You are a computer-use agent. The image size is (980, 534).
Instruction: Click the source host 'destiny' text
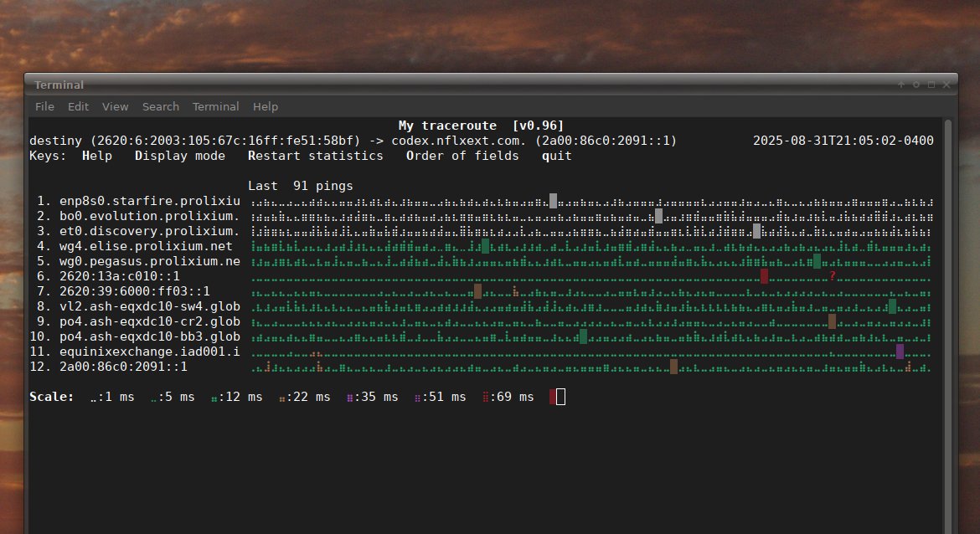pyautogui.click(x=55, y=141)
